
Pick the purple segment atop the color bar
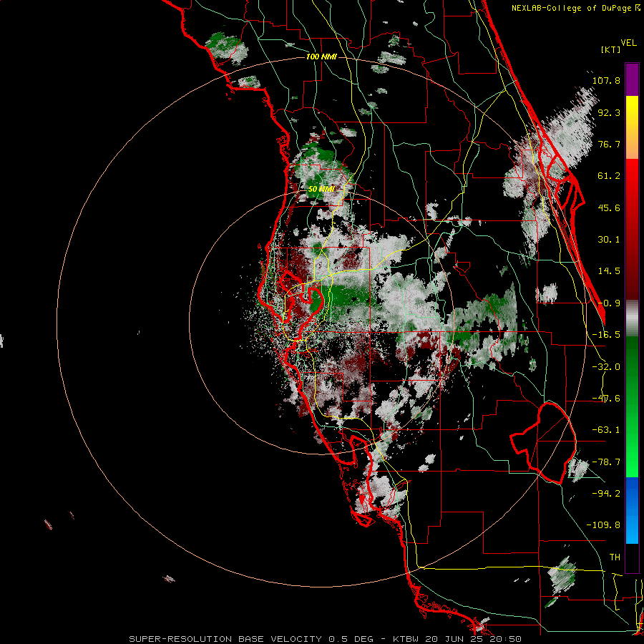[x=632, y=79]
